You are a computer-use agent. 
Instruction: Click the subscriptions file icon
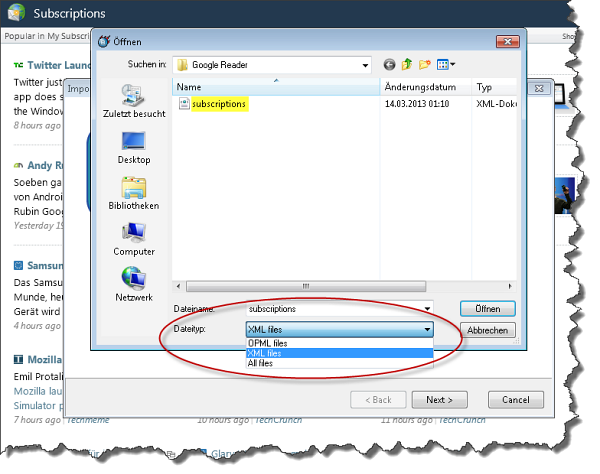[x=184, y=104]
